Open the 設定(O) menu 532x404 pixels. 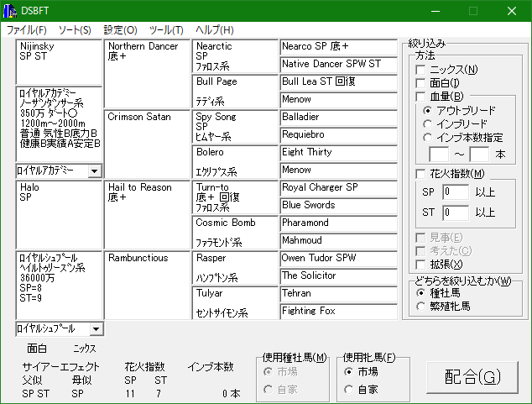click(121, 30)
